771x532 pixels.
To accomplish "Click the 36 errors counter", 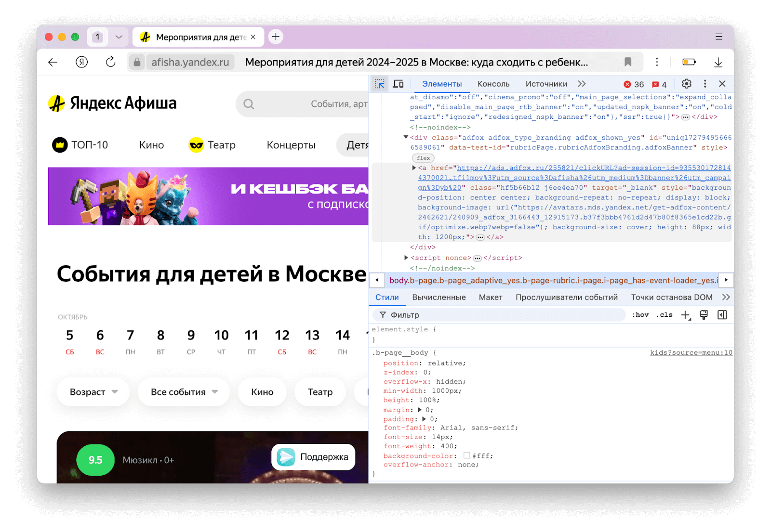I will 634,84.
